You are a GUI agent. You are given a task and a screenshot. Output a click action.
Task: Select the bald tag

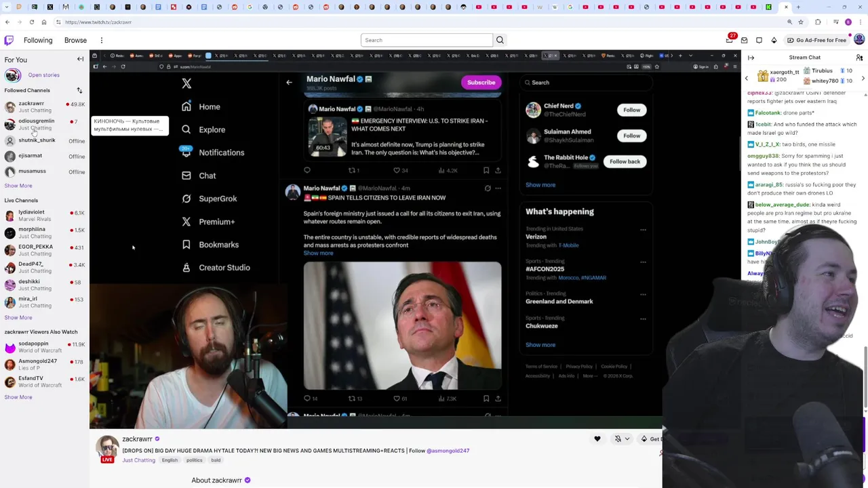[216, 460]
